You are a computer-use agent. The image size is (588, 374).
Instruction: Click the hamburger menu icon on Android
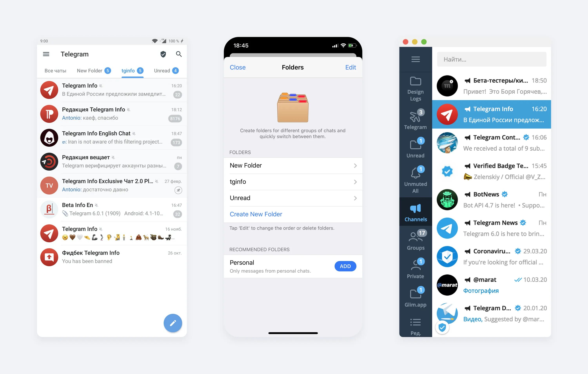tap(46, 54)
